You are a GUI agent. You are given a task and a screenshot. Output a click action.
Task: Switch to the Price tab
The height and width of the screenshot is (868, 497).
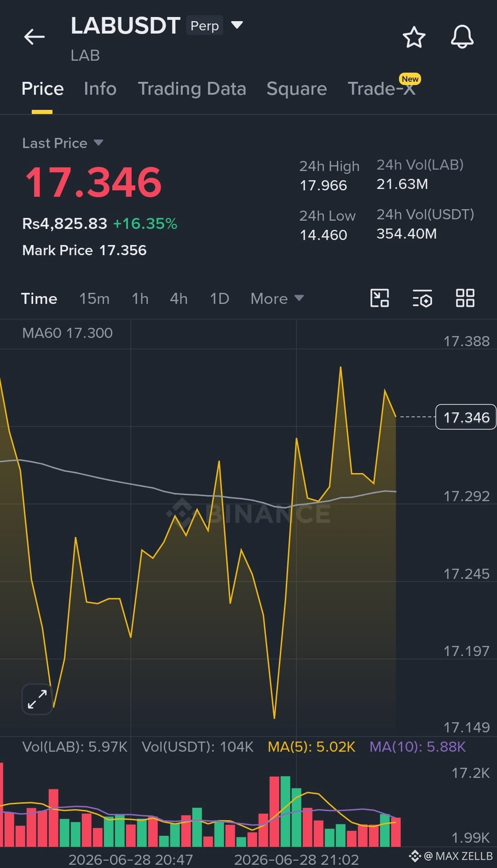pyautogui.click(x=42, y=89)
